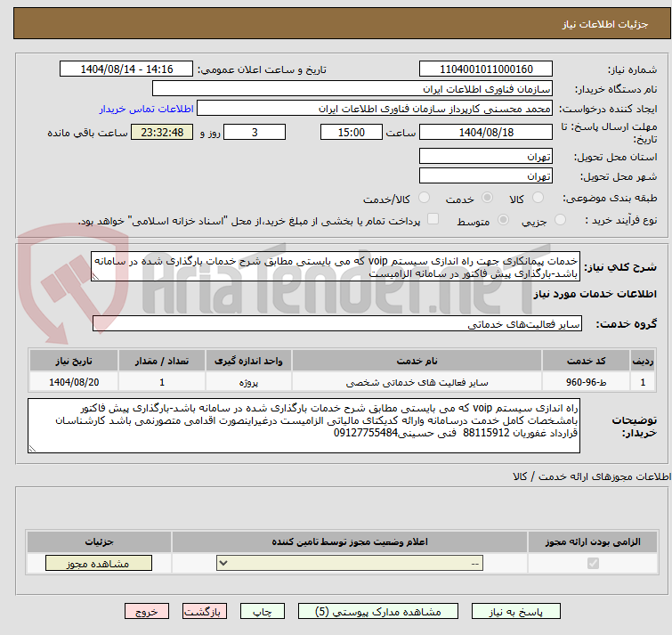Click the بازگشت back button
672x635 pixels.
(x=205, y=612)
